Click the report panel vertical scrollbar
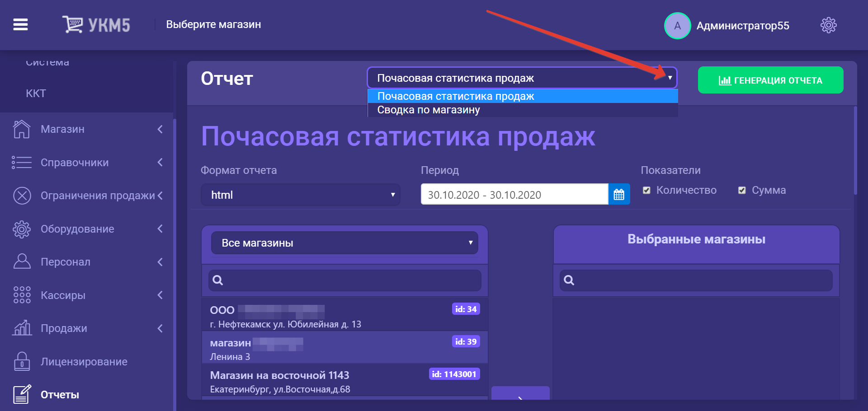 855,151
